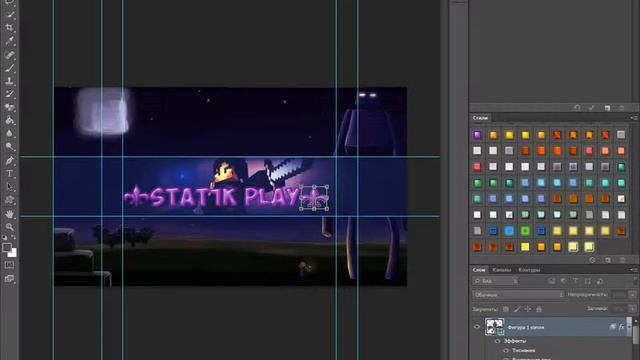Filter layers by adjustment layers icon

click(564, 281)
